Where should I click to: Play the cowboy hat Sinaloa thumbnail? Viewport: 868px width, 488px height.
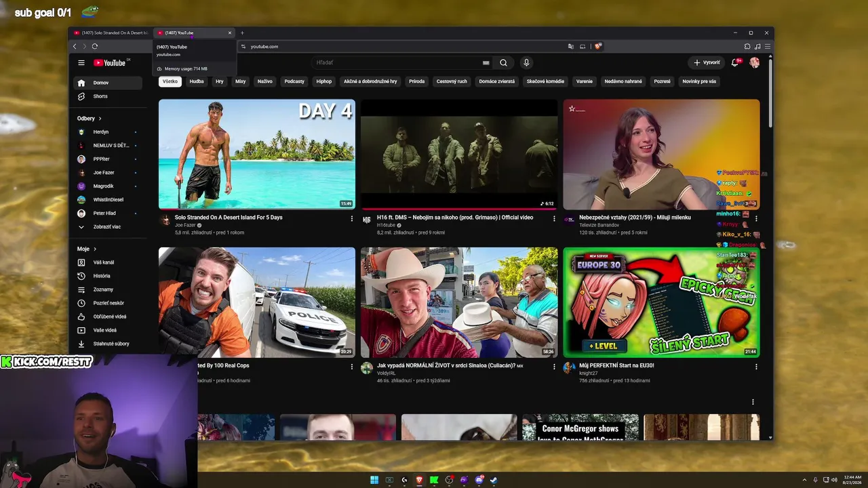pyautogui.click(x=459, y=302)
